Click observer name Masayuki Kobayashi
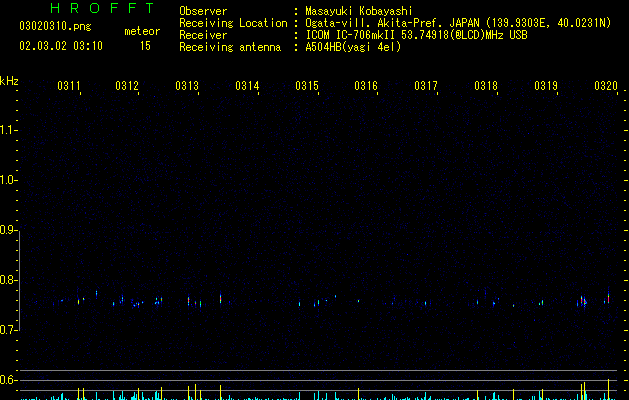Screen dimensions: 629x400 click(x=359, y=11)
